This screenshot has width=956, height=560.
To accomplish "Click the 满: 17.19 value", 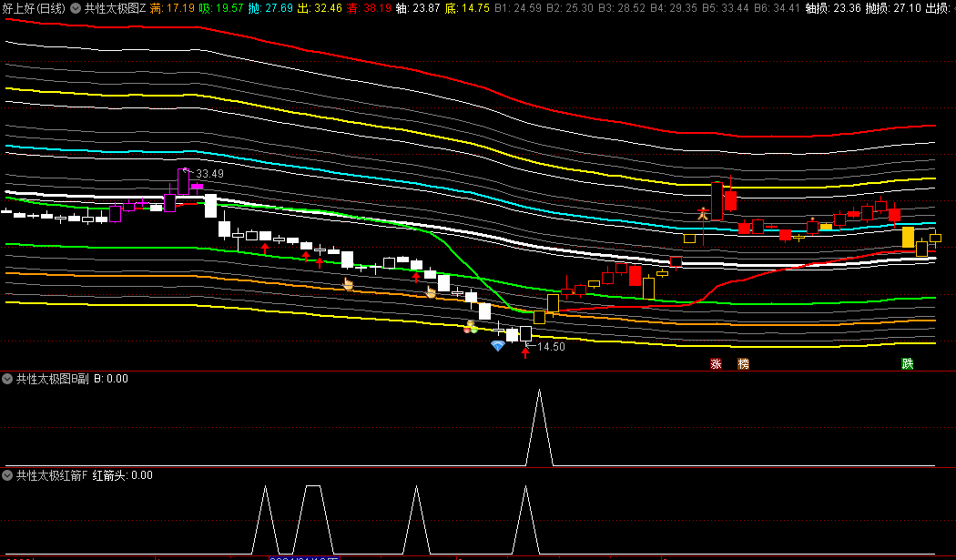I will [173, 8].
